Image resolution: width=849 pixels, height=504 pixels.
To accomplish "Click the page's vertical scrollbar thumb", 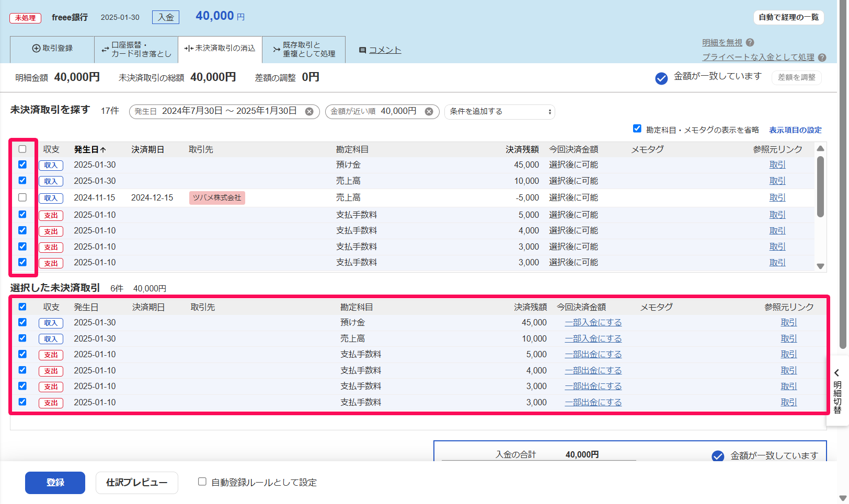I will [x=843, y=174].
